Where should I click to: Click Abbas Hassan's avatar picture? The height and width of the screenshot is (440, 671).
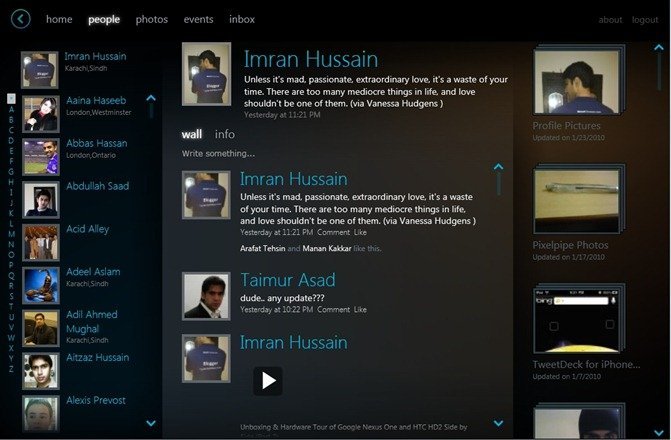[x=41, y=157]
